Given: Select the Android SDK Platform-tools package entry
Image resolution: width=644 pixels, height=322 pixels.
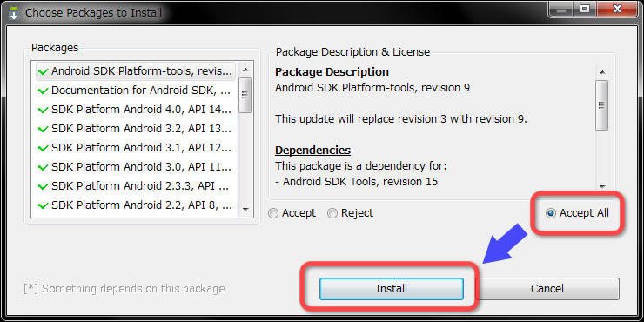Looking at the screenshot, I should (x=136, y=71).
